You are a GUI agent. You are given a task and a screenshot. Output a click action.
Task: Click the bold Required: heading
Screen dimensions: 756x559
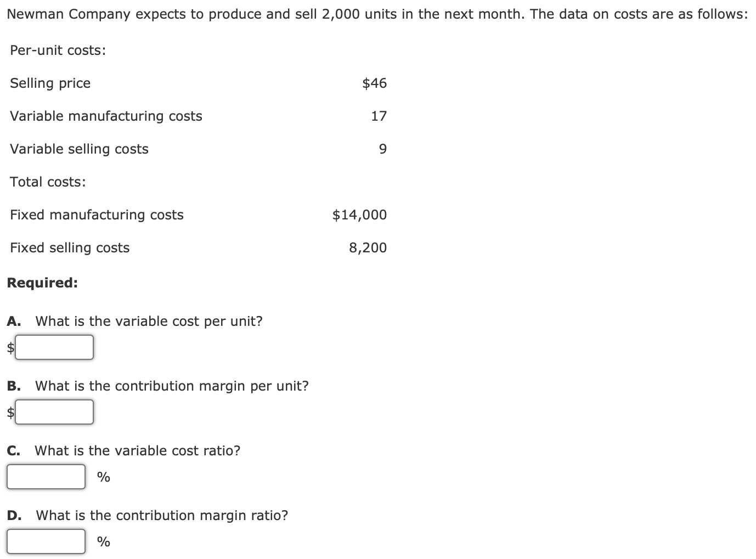(42, 283)
